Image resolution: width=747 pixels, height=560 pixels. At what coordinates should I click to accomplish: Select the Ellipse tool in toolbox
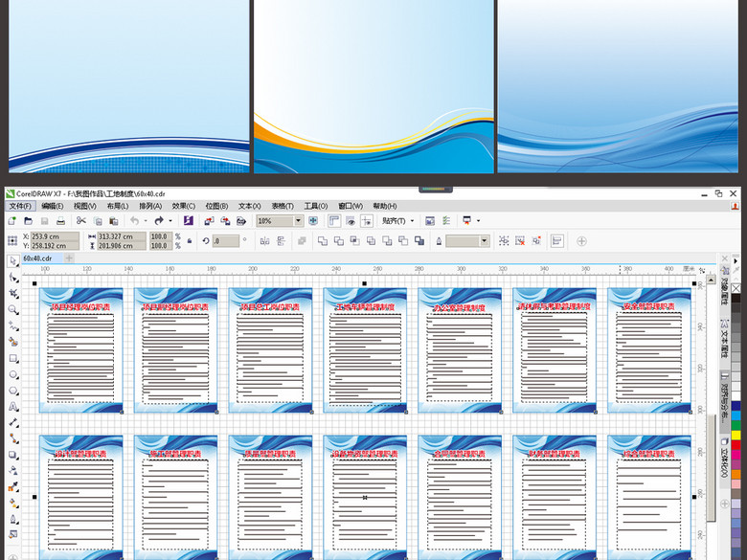click(x=13, y=374)
